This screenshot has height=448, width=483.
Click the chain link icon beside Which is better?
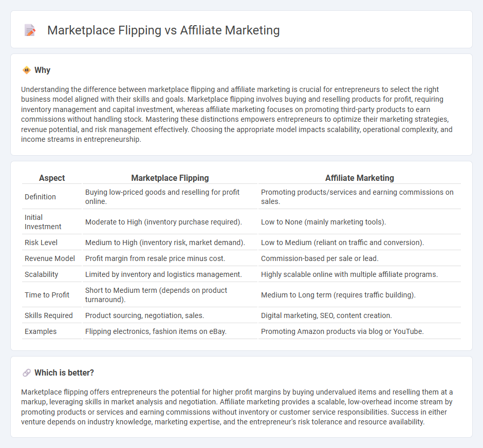(x=27, y=373)
